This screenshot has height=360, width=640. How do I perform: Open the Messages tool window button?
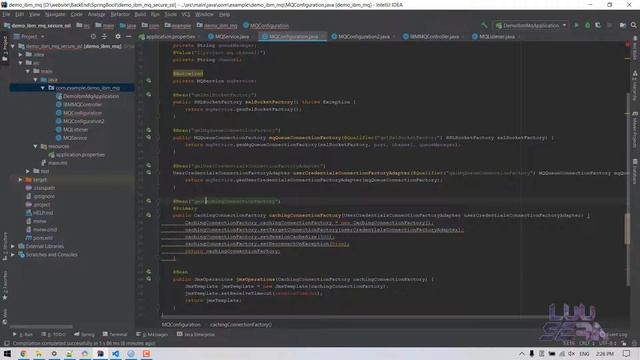(152, 334)
